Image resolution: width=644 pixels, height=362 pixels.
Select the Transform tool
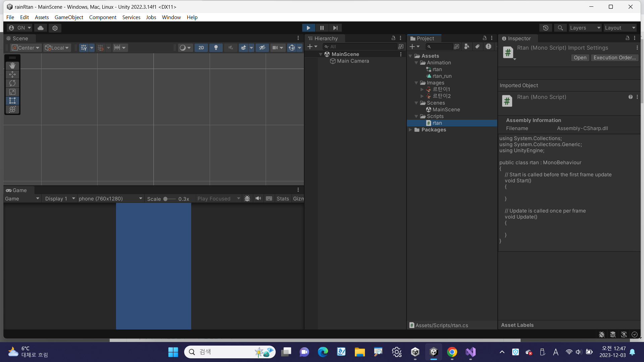pyautogui.click(x=12, y=109)
